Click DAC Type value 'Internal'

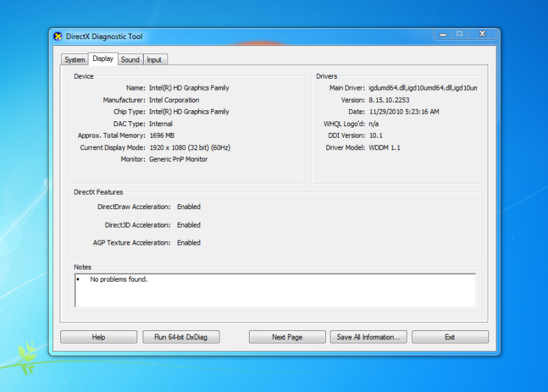pyautogui.click(x=160, y=124)
